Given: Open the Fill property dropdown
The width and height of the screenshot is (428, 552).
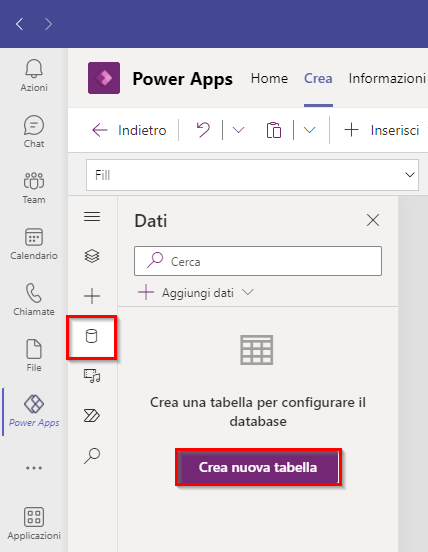Looking at the screenshot, I should coord(252,175).
